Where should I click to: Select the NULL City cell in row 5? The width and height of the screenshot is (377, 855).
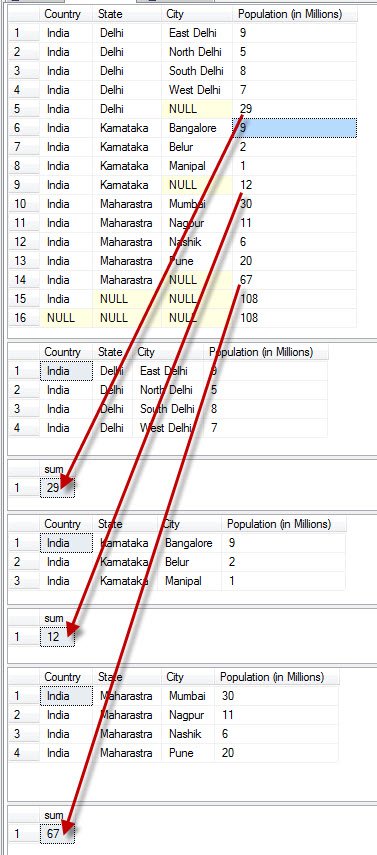point(198,109)
